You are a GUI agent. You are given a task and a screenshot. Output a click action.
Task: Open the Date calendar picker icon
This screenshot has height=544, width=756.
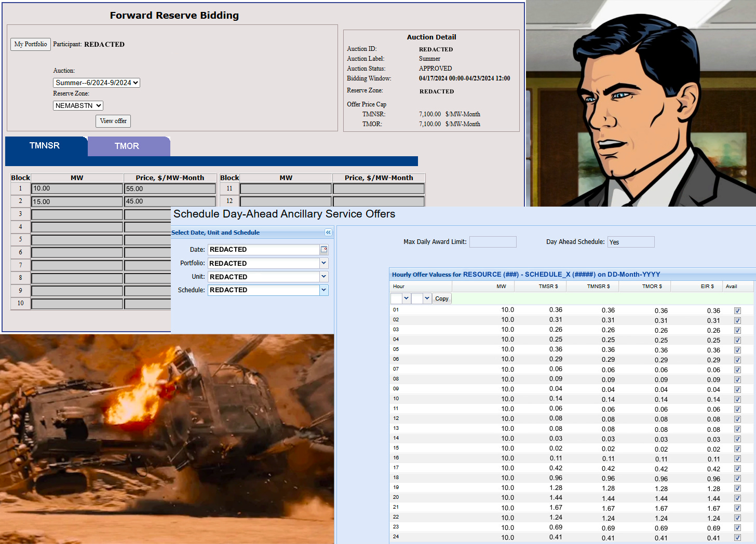324,250
